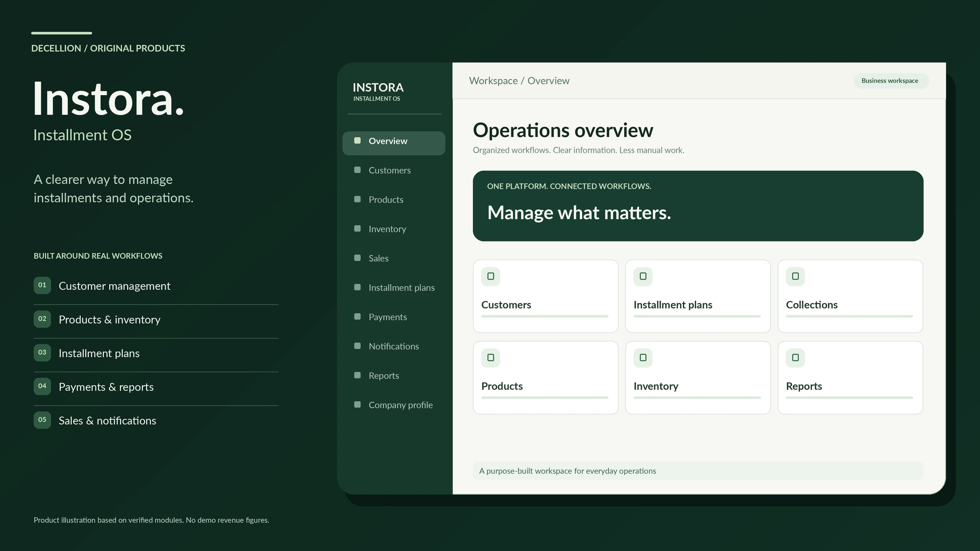Viewport: 980px width, 551px height.
Task: Click the 03 Installment plans badge
Action: tap(42, 353)
